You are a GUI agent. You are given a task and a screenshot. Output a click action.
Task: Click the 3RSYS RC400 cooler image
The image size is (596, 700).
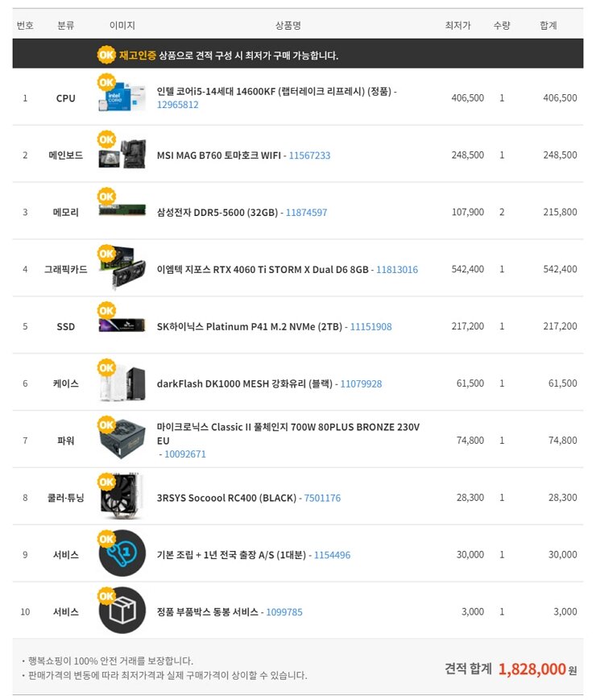[122, 497]
